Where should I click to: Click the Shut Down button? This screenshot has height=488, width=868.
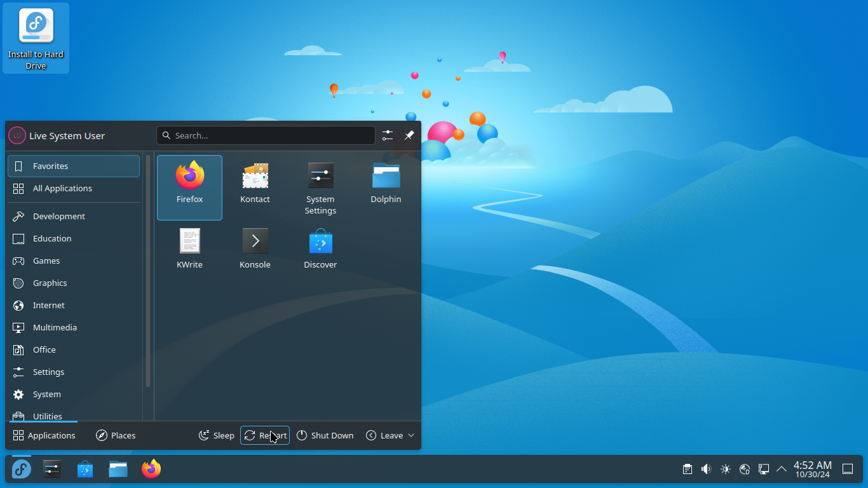[325, 435]
